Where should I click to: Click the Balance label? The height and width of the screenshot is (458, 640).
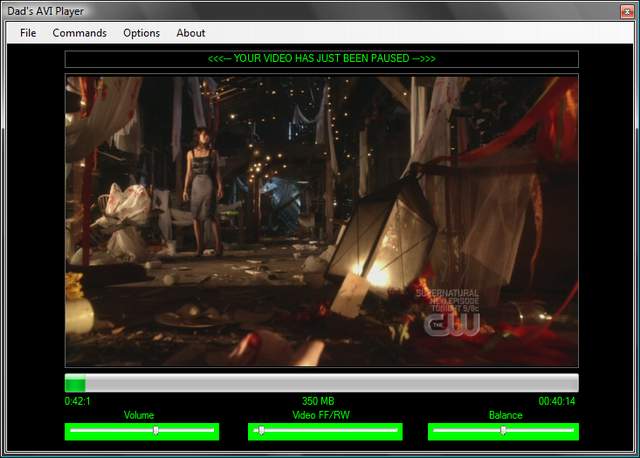(506, 415)
